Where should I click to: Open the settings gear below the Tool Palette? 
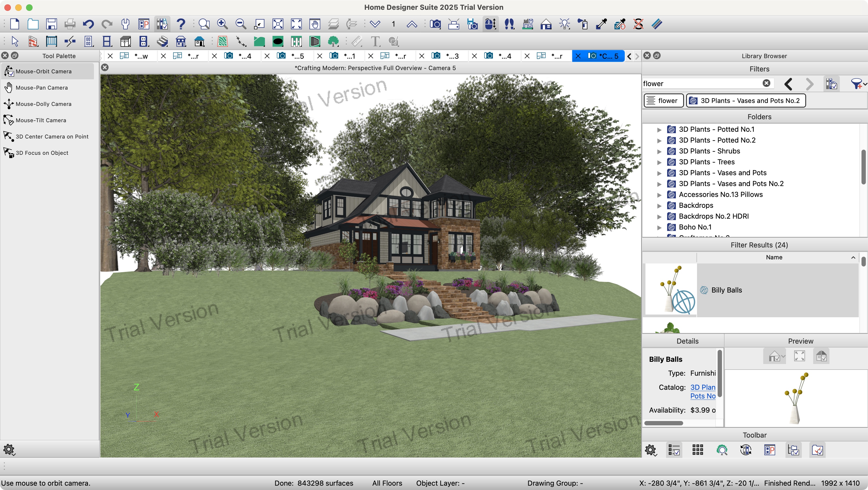pos(9,450)
